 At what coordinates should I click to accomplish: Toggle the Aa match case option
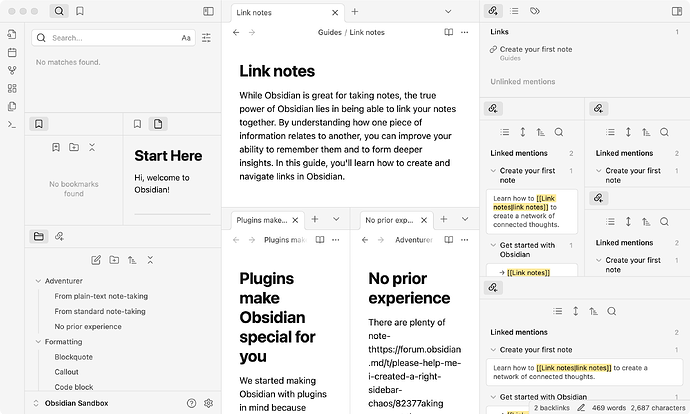(186, 38)
